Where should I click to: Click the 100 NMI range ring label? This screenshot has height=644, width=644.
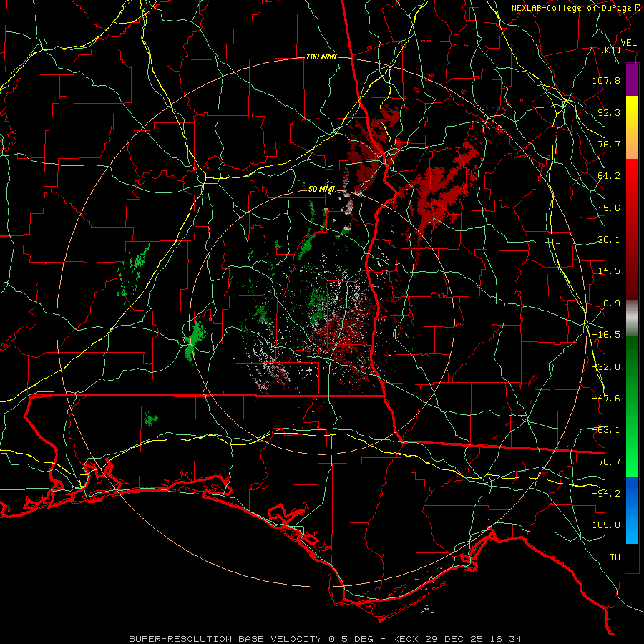[321, 57]
